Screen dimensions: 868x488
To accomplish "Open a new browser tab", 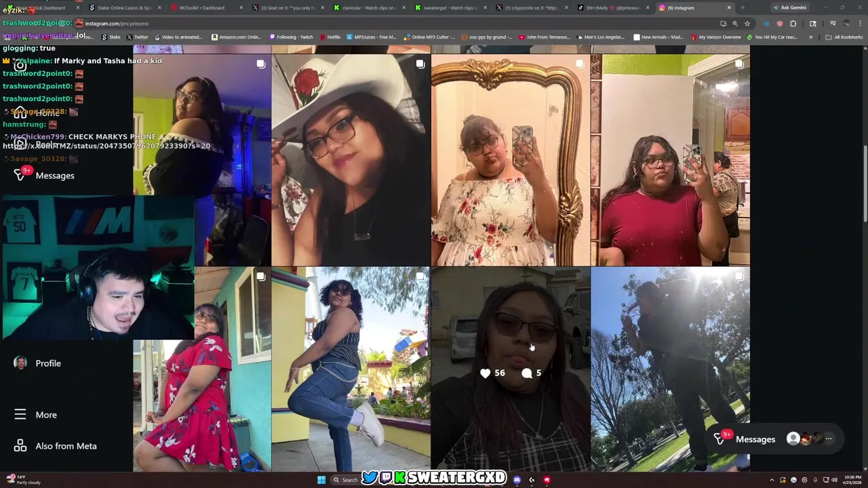I will point(743,7).
